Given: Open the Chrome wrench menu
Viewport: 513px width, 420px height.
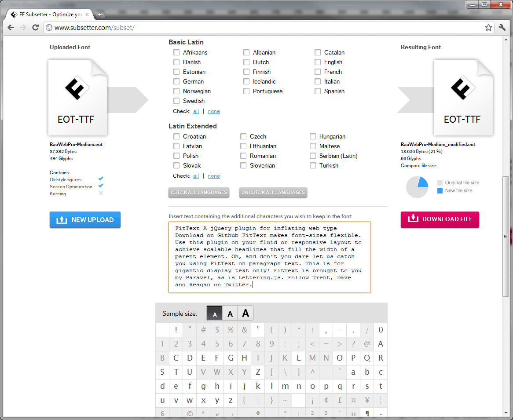Looking at the screenshot, I should pyautogui.click(x=502, y=27).
